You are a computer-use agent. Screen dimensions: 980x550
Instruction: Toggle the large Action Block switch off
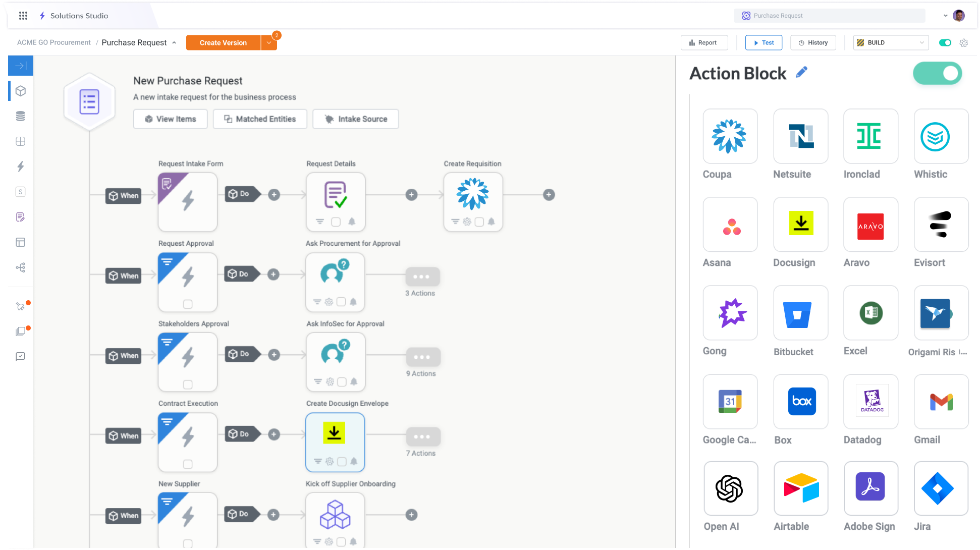937,74
